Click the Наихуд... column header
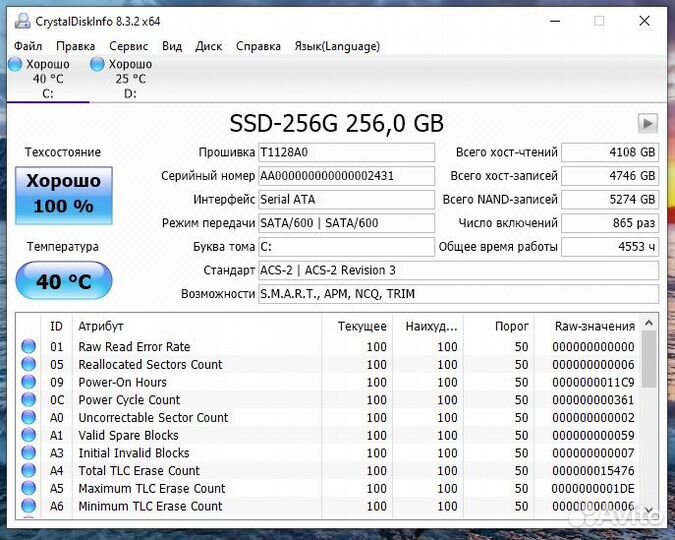The height and width of the screenshot is (540, 675). pos(428,326)
